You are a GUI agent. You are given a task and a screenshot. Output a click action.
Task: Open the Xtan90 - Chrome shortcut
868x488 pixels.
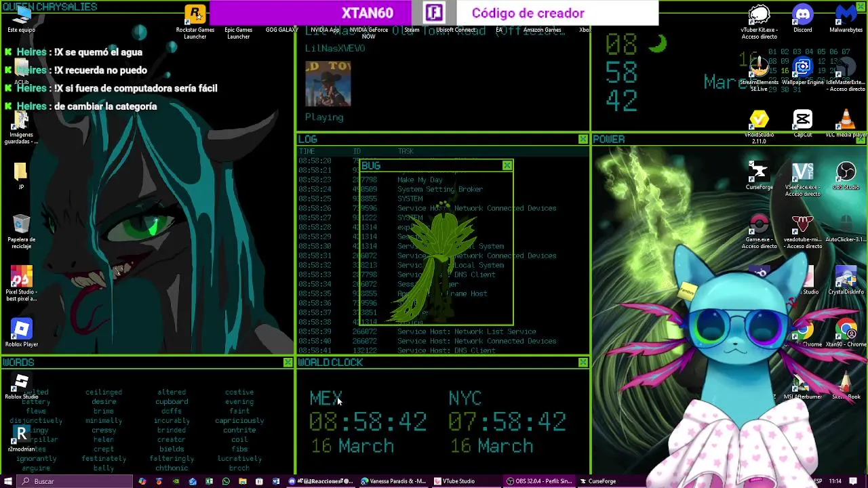(846, 333)
